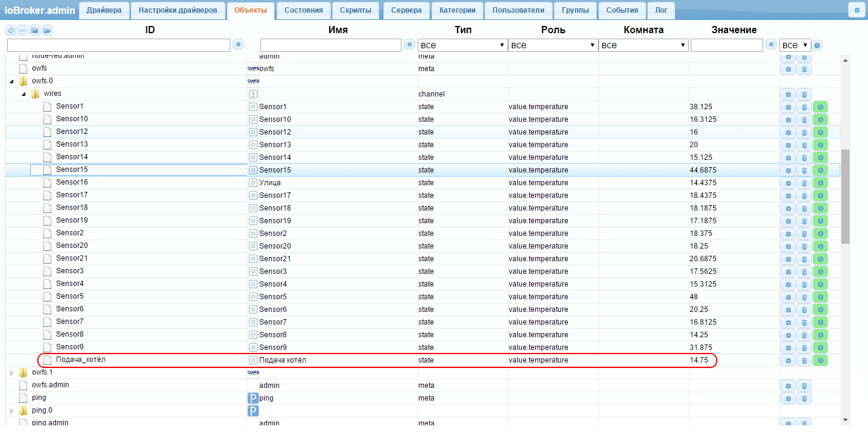Expand the ping.0 tree node
Screen dimensions: 868x441
11,411
